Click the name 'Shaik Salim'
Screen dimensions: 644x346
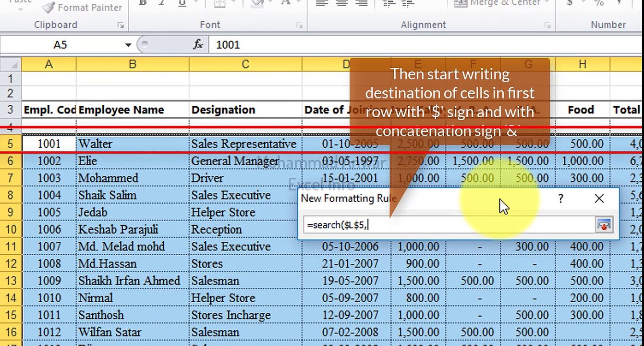(x=107, y=195)
